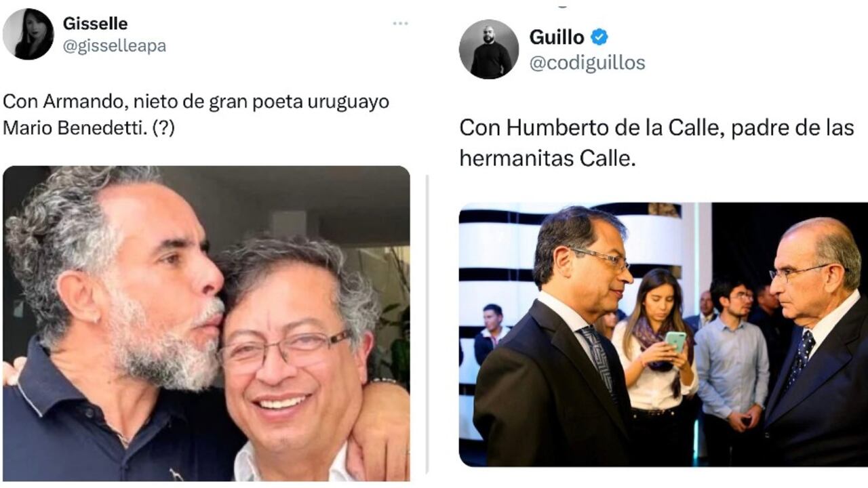Click the 'Mario Benedetti. (?)' text line
The image size is (868, 488).
[x=89, y=127]
